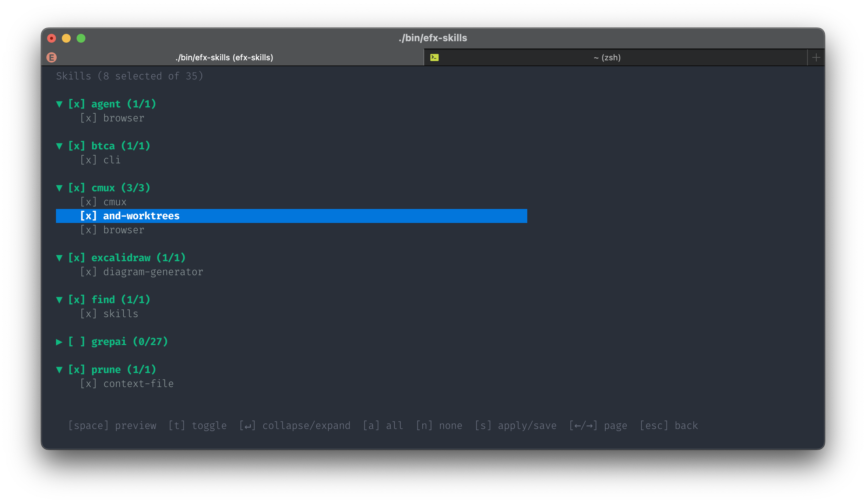Click the [s] apply/save hint
866x504 pixels.
tap(515, 426)
